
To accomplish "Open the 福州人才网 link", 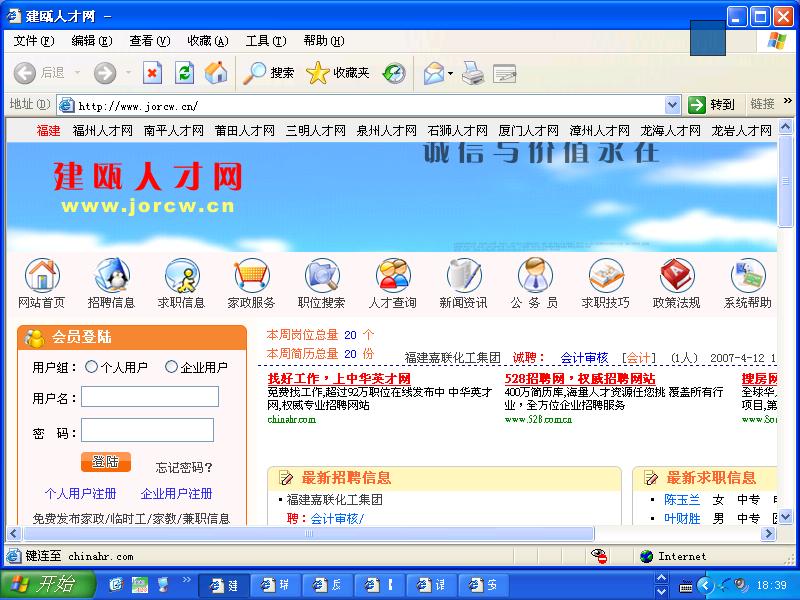I will (103, 131).
